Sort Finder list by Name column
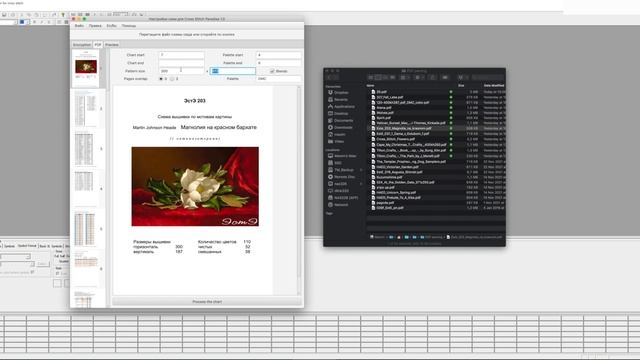 (x=371, y=85)
